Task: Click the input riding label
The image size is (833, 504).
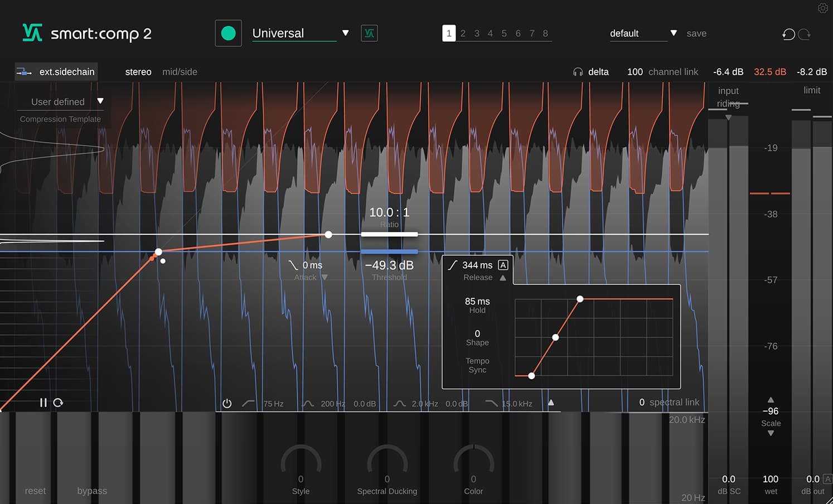Action: [728, 96]
